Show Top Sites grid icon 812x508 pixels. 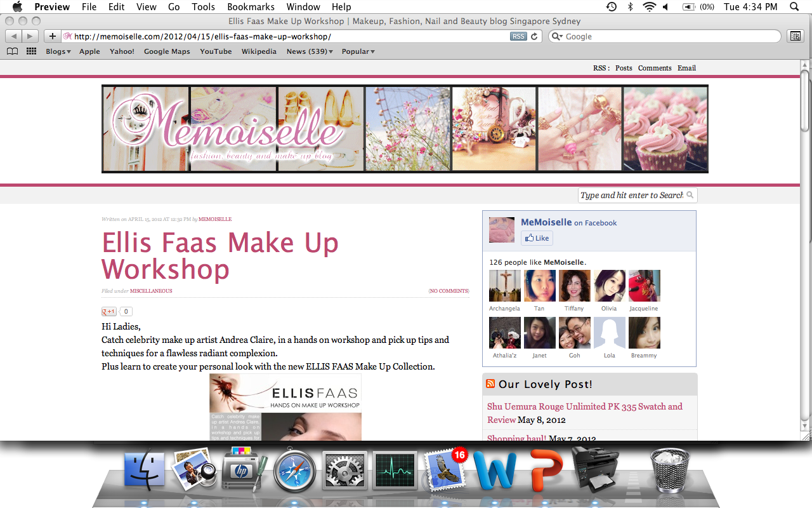click(31, 51)
